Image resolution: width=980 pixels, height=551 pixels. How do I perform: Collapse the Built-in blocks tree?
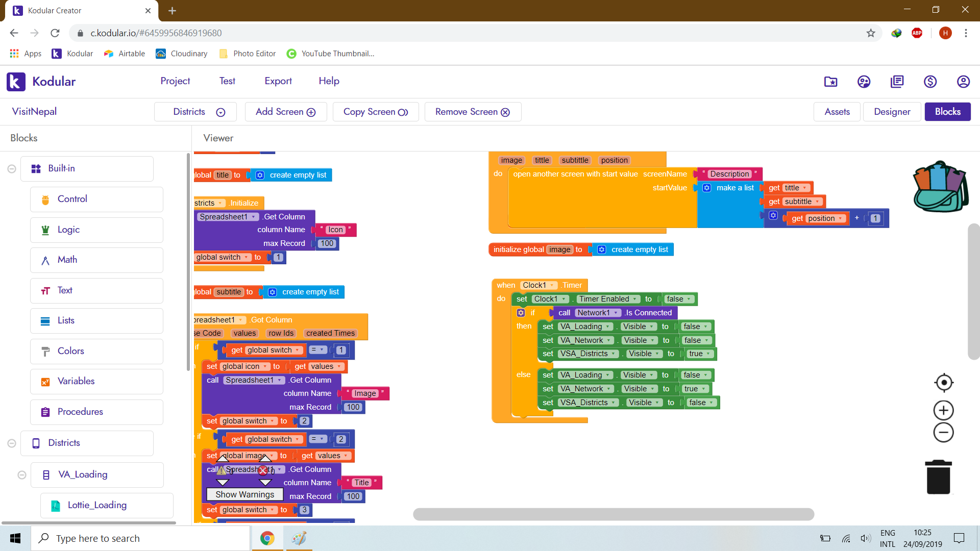pyautogui.click(x=12, y=169)
